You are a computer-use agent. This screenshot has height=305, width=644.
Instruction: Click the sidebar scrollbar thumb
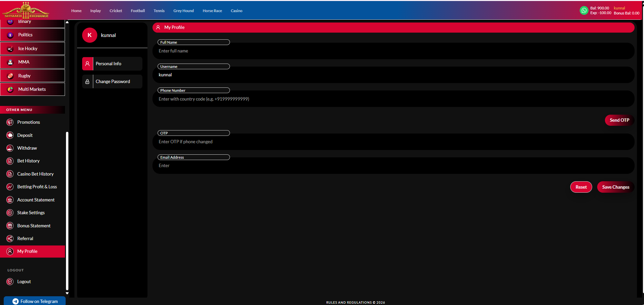tap(67, 211)
